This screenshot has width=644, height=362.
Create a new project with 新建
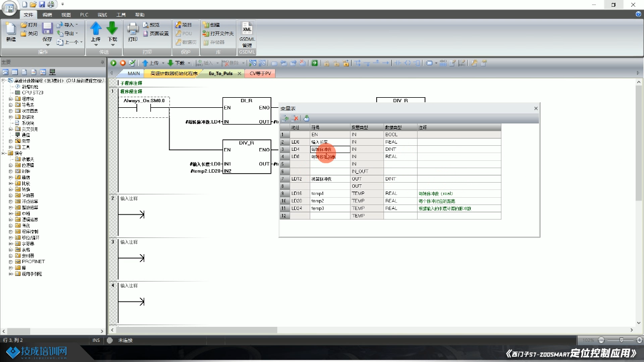click(x=11, y=32)
